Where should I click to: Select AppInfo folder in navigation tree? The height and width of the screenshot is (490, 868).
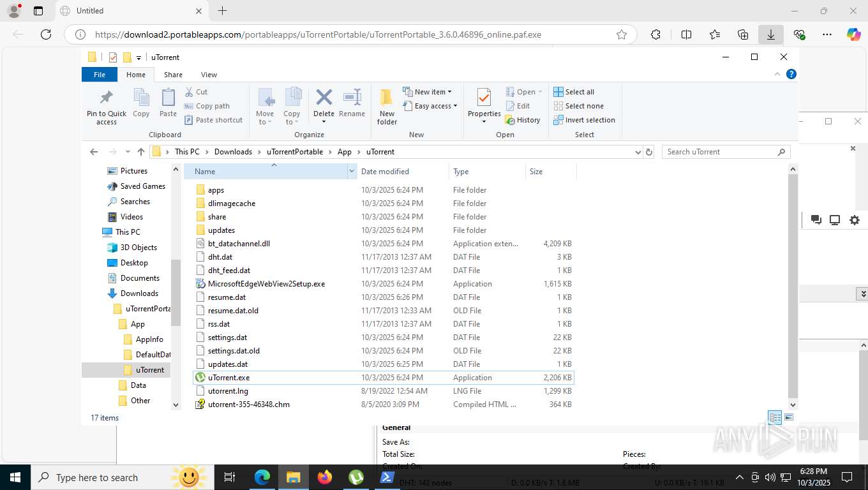point(149,339)
